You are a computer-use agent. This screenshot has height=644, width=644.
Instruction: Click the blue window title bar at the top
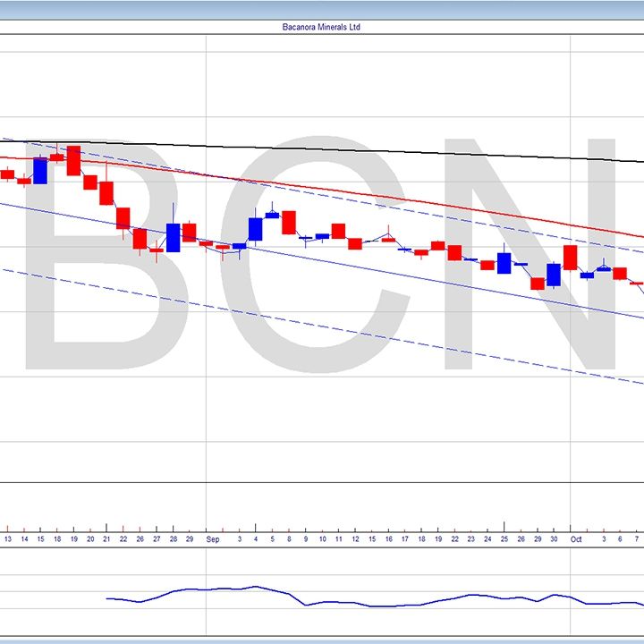[322, 9]
